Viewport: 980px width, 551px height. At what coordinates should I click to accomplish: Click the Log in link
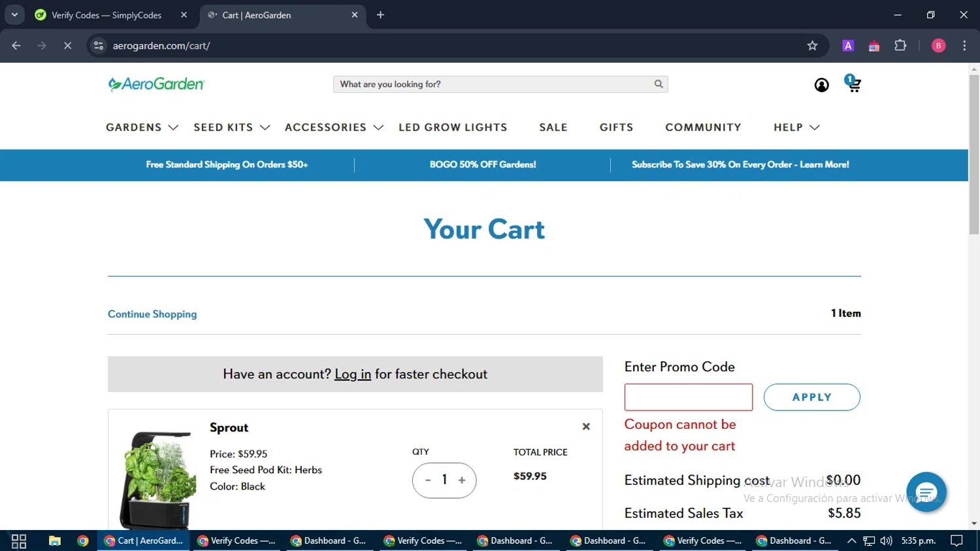(353, 375)
